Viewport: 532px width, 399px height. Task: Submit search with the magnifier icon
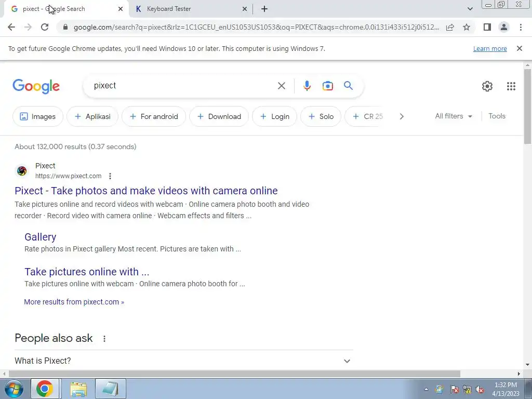click(x=348, y=86)
